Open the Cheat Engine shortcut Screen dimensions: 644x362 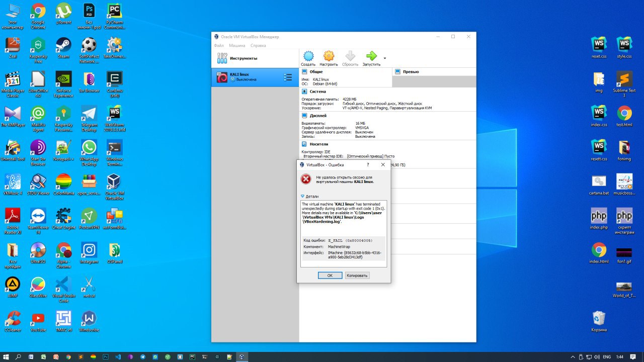(63, 220)
